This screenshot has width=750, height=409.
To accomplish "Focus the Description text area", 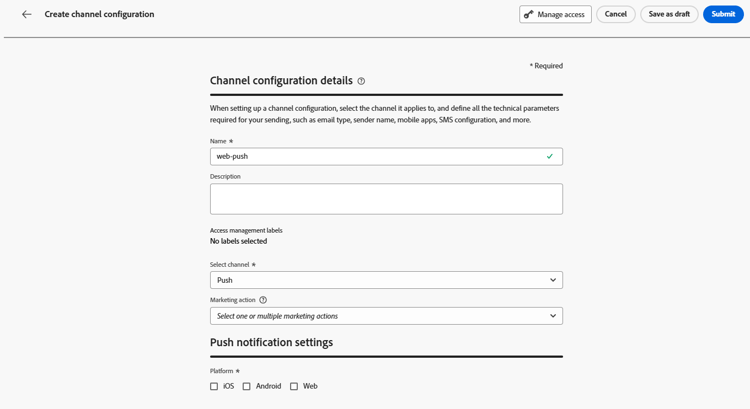I will click(x=386, y=199).
